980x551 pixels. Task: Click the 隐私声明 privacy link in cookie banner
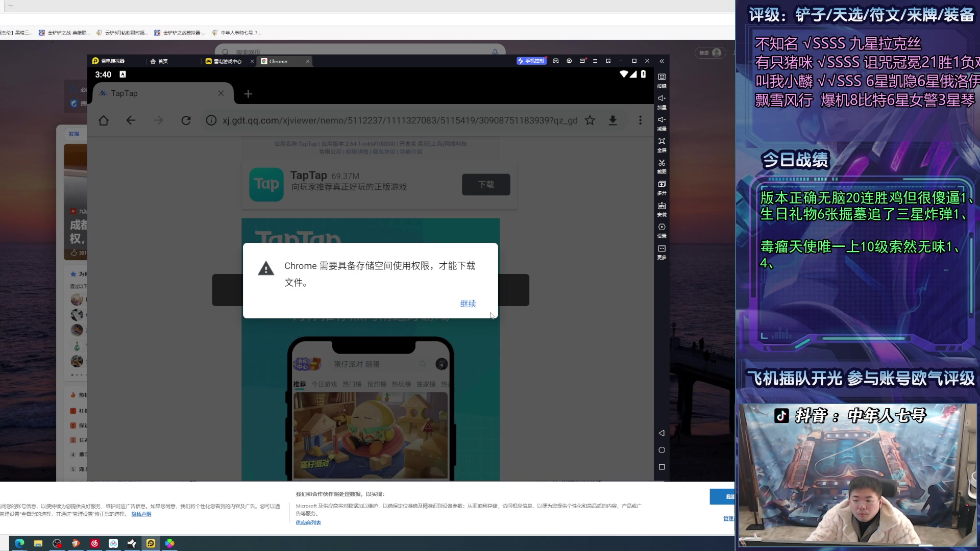141,514
